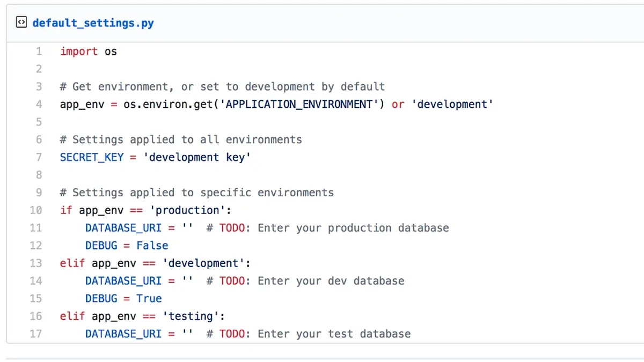The height and width of the screenshot is (362, 644).
Task: Click line number 6 in the gutter
Action: [39, 140]
